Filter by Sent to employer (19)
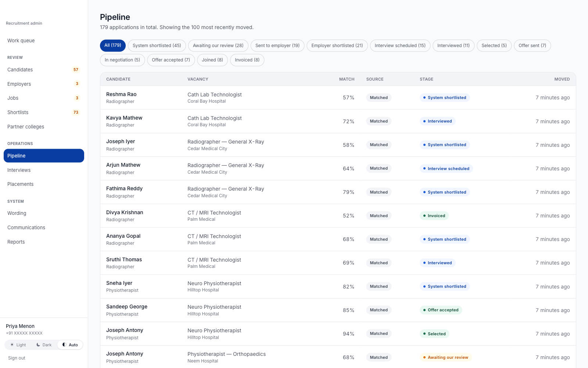The width and height of the screenshot is (588, 368). click(x=277, y=46)
